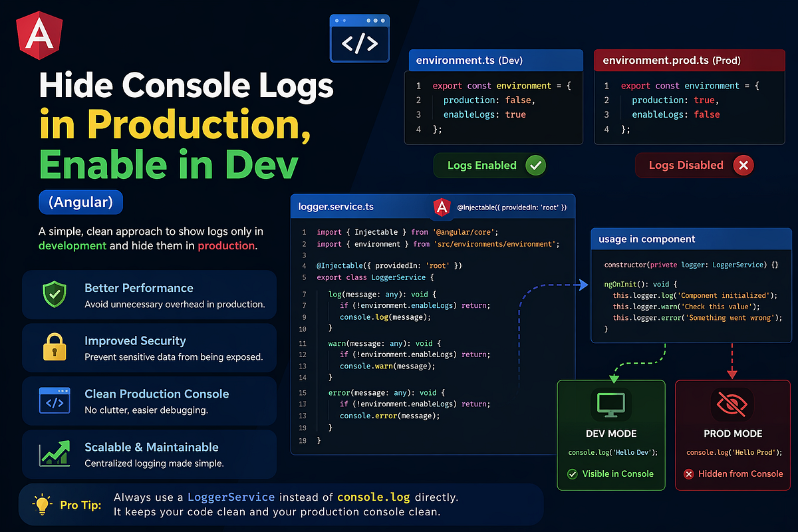798x532 pixels.
Task: Click the Pro Tip lightbulb icon
Action: 43,505
